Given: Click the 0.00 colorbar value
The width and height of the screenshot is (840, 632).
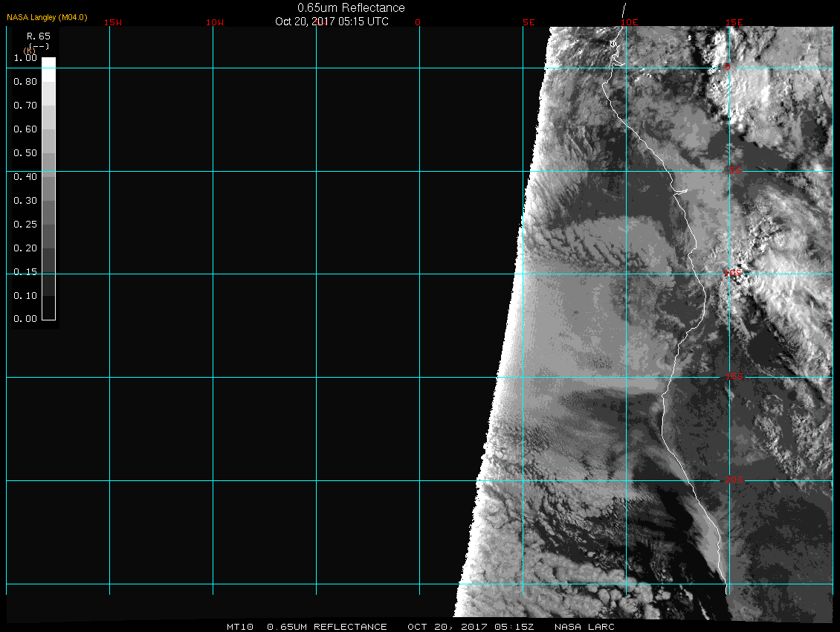Looking at the screenshot, I should [x=25, y=319].
